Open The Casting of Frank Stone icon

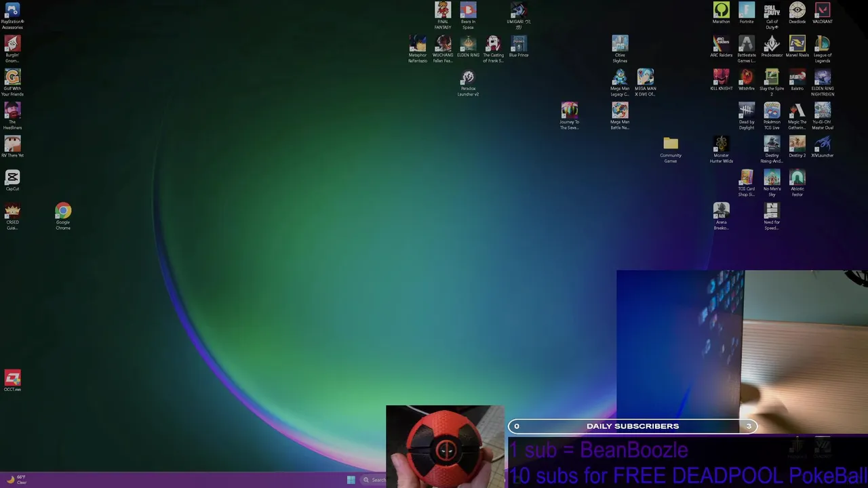[x=493, y=49]
